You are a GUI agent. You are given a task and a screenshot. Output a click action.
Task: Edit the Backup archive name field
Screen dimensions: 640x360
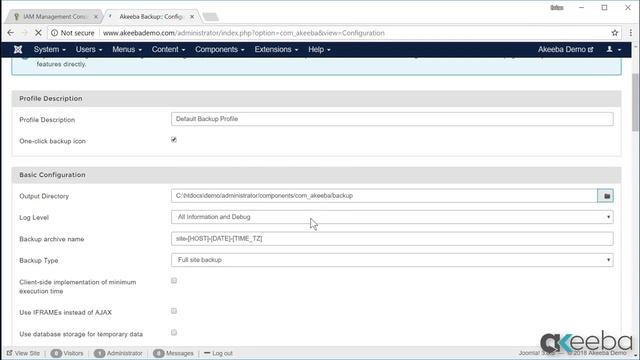[392, 238]
